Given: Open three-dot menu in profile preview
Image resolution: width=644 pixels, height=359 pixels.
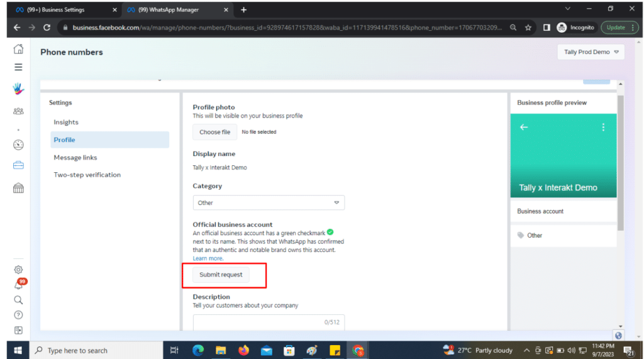Looking at the screenshot, I should coord(603,128).
